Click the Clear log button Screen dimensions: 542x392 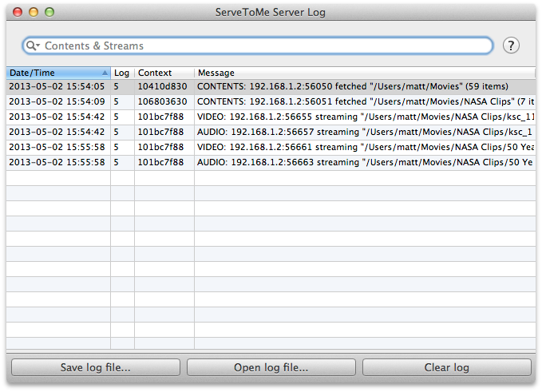pyautogui.click(x=446, y=367)
